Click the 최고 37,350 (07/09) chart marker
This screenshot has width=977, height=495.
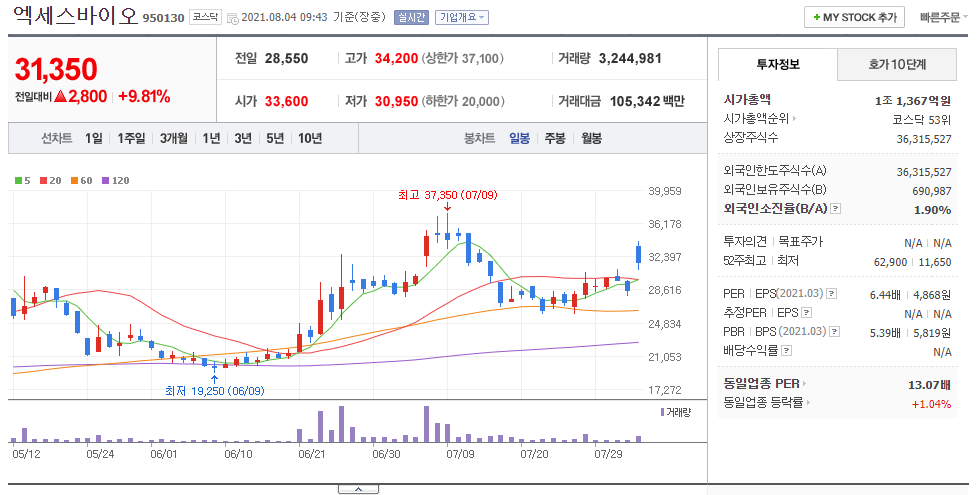click(447, 195)
